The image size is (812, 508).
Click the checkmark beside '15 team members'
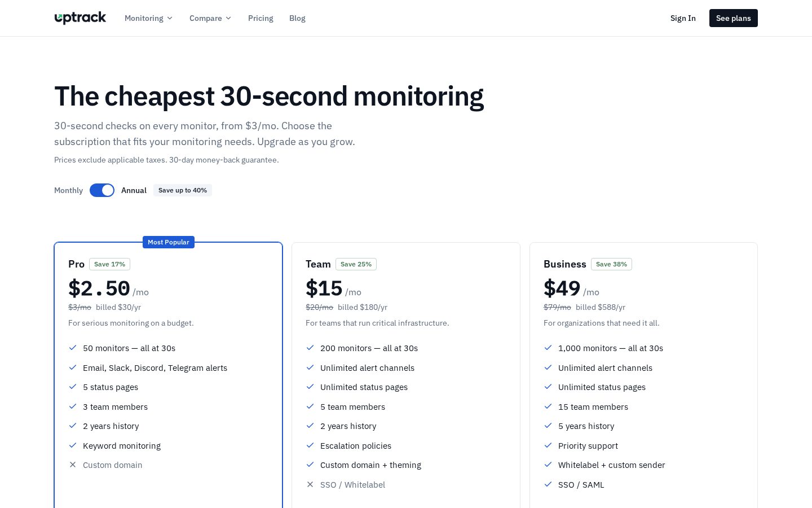click(548, 406)
